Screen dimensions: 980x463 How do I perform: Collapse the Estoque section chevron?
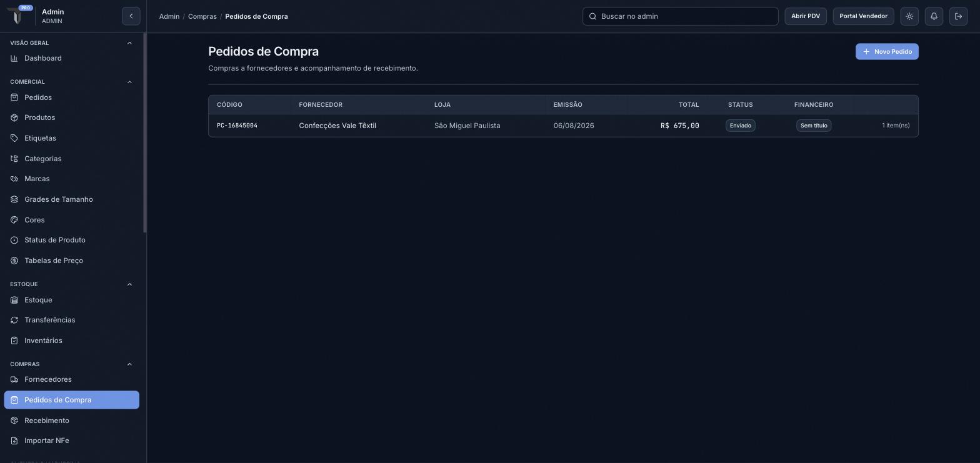(129, 284)
